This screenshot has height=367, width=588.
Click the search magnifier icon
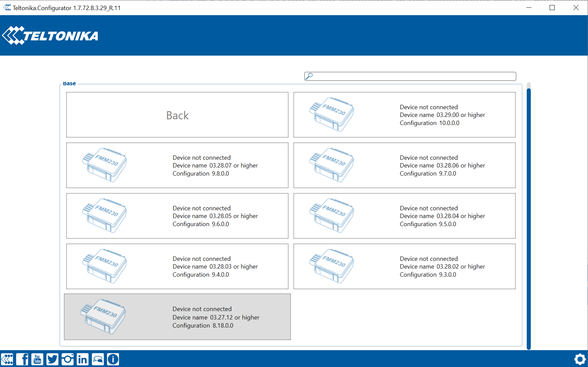pos(309,76)
